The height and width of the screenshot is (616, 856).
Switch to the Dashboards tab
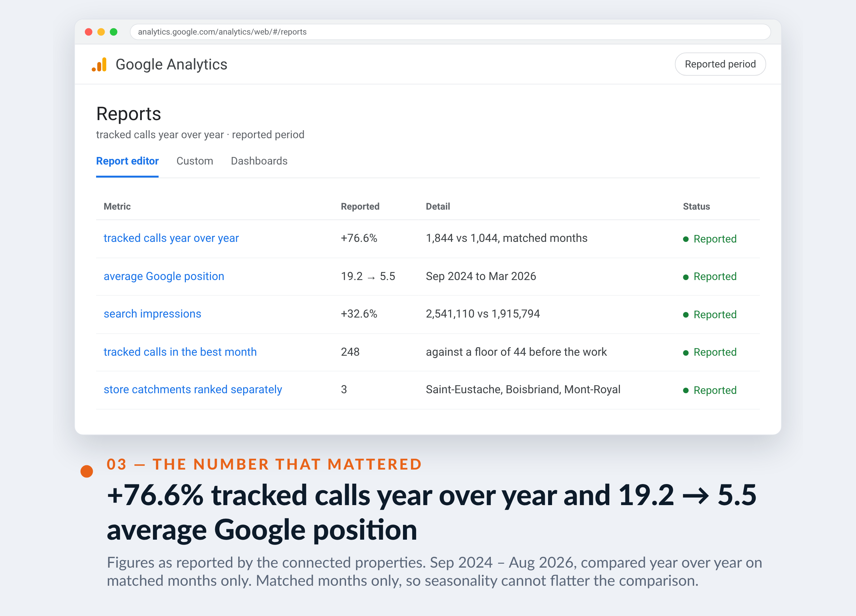[259, 161]
